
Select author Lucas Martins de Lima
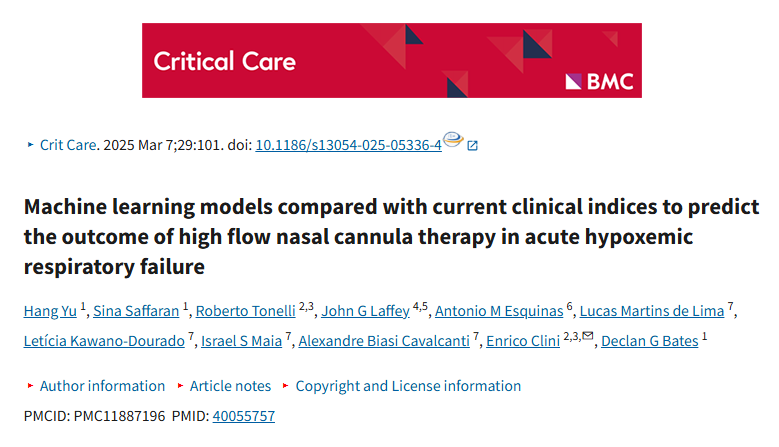point(652,311)
